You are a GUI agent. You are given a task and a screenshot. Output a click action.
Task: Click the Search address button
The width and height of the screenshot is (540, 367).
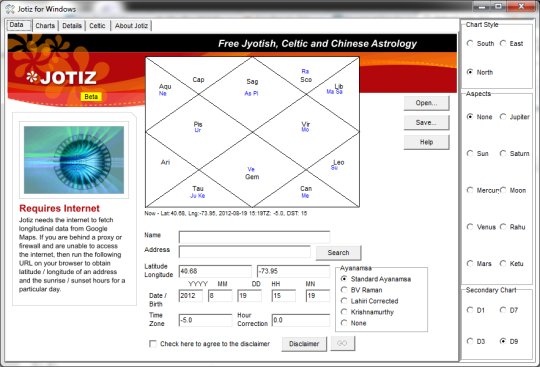coord(338,253)
